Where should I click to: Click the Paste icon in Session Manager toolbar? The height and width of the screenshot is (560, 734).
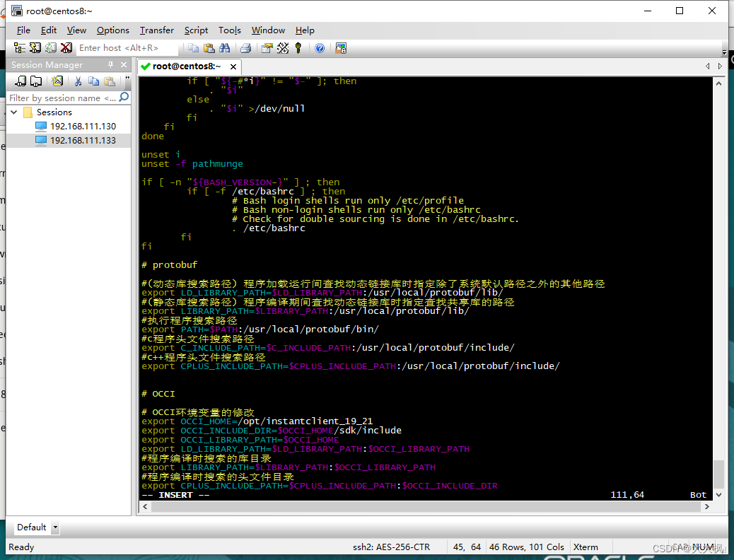110,81
